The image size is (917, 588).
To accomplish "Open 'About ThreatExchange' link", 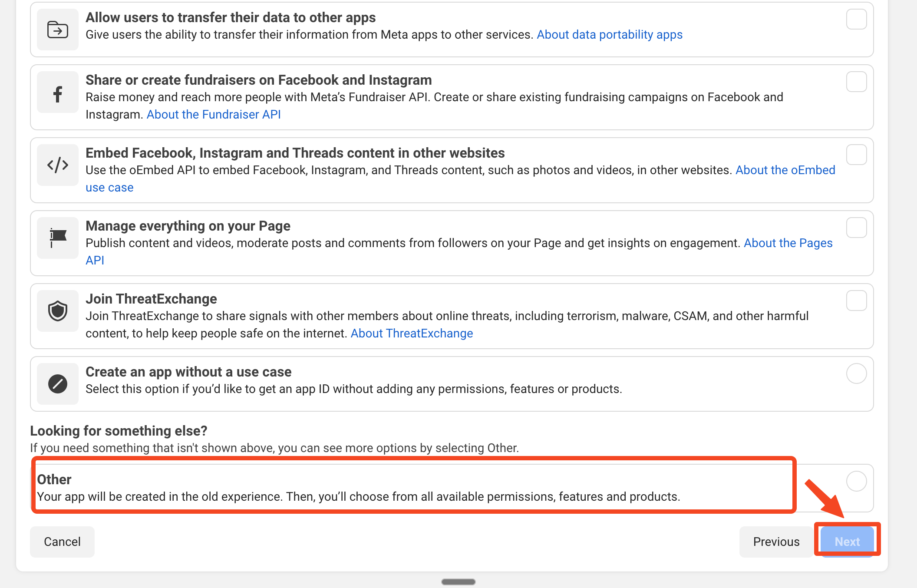I will pyautogui.click(x=412, y=334).
